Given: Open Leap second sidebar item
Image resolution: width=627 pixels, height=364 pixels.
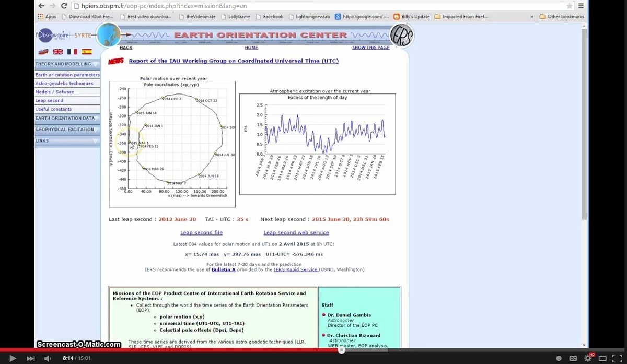Looking at the screenshot, I should tap(49, 100).
